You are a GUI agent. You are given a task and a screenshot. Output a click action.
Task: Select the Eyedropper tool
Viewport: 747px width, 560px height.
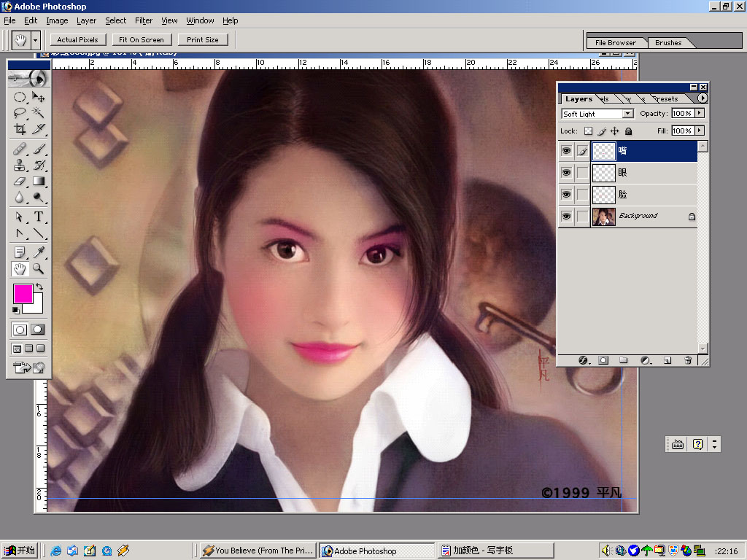click(39, 252)
